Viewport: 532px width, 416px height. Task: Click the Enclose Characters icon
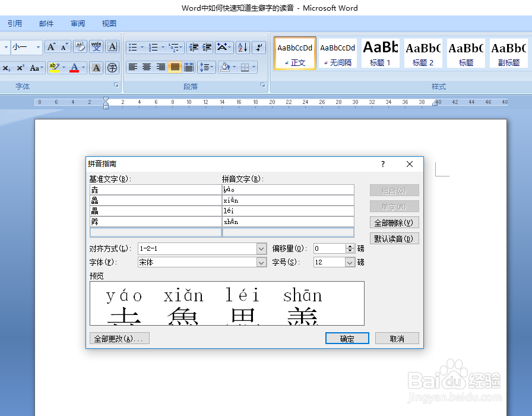[112, 68]
